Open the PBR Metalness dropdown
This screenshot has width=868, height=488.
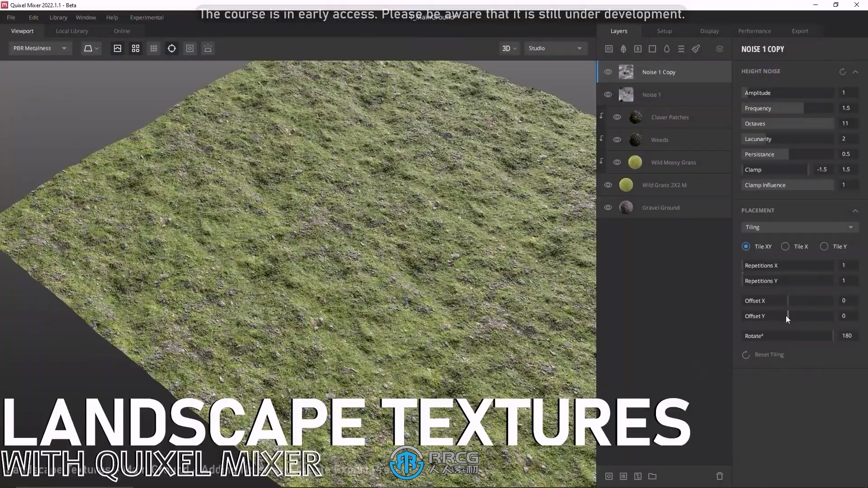[x=40, y=48]
